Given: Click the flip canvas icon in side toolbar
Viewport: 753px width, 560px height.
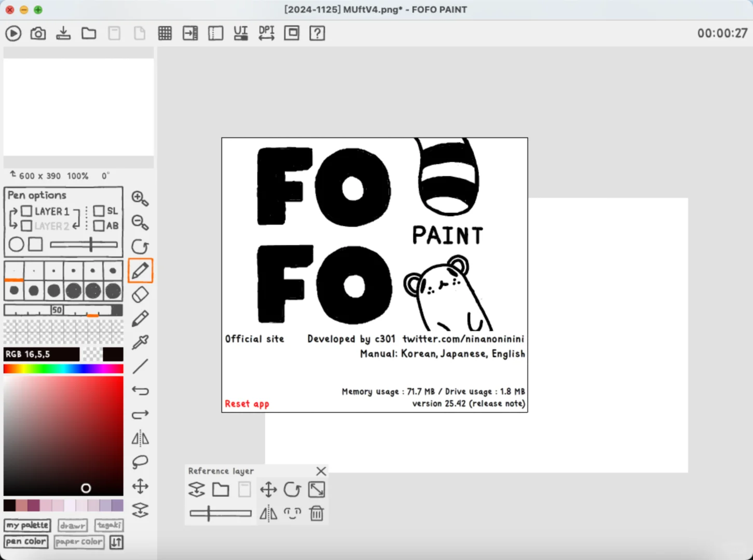Looking at the screenshot, I should (x=140, y=439).
